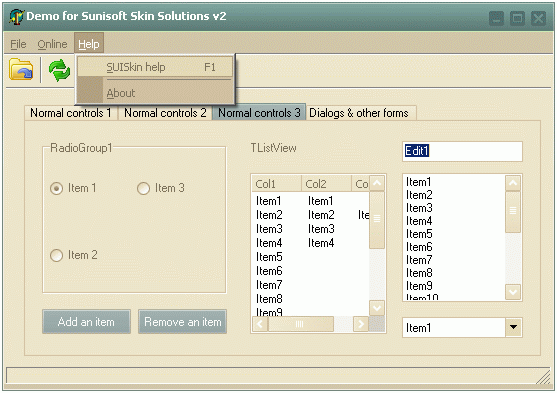Select Item6 in the list view
Image resolution: width=557 pixels, height=393 pixels.
[269, 271]
